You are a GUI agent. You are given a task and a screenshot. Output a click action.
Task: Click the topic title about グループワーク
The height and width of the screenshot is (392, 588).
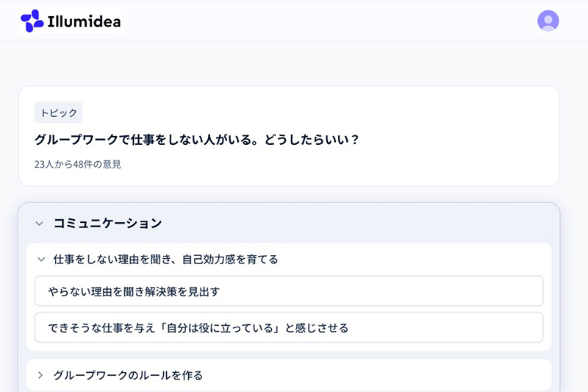coord(197,139)
